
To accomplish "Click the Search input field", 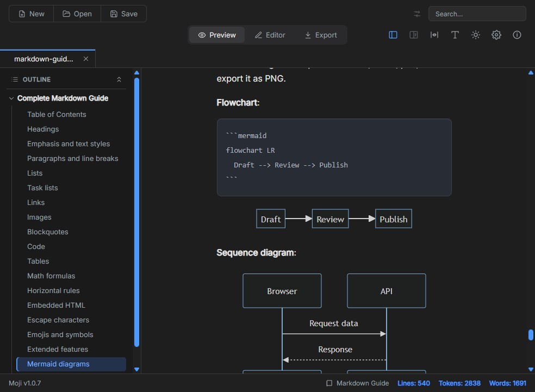I will pyautogui.click(x=477, y=14).
